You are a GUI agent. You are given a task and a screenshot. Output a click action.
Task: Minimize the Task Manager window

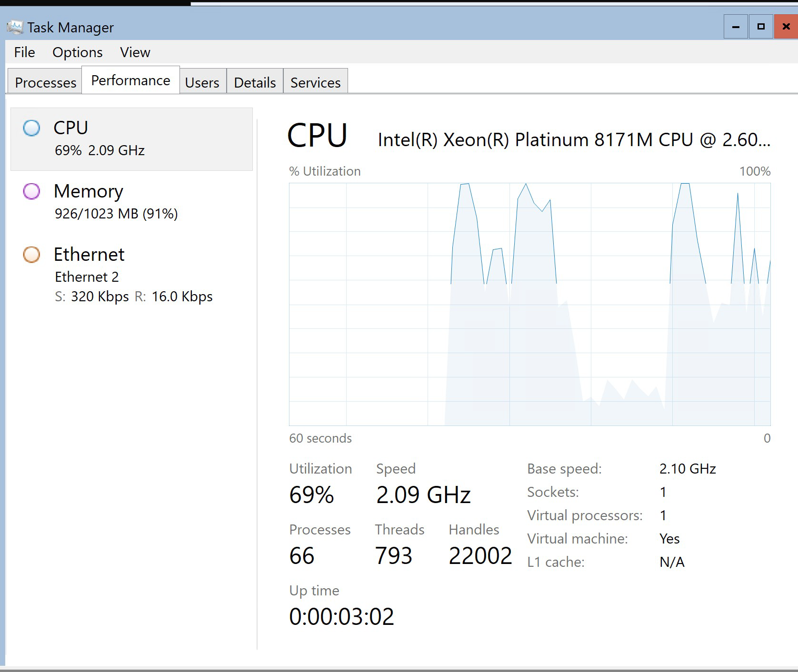[736, 27]
